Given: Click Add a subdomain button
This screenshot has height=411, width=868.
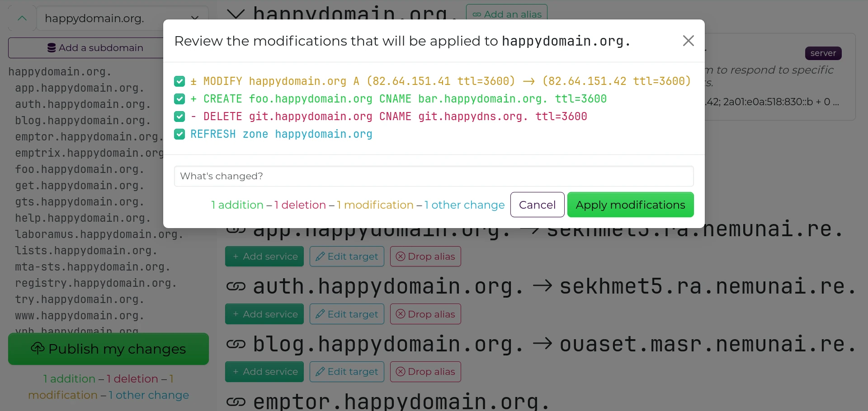Looking at the screenshot, I should [95, 48].
